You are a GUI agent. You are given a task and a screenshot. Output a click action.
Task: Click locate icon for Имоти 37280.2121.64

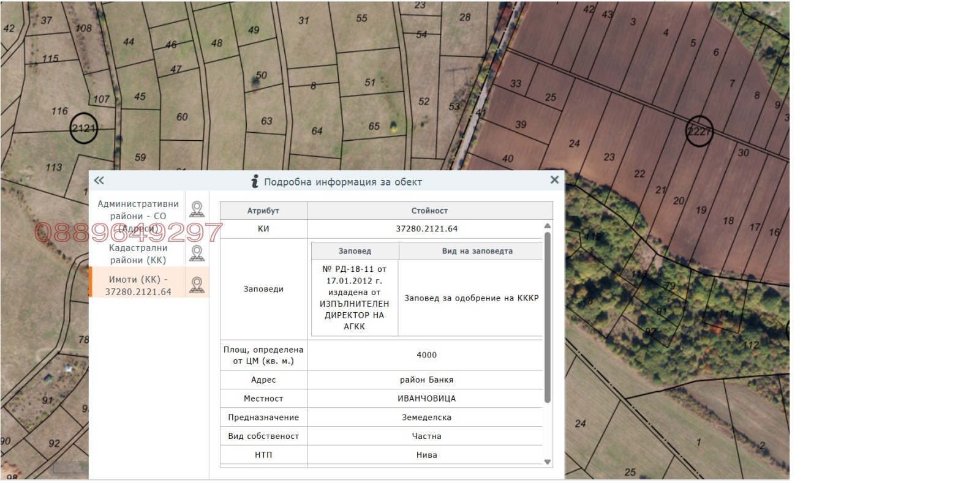[197, 285]
